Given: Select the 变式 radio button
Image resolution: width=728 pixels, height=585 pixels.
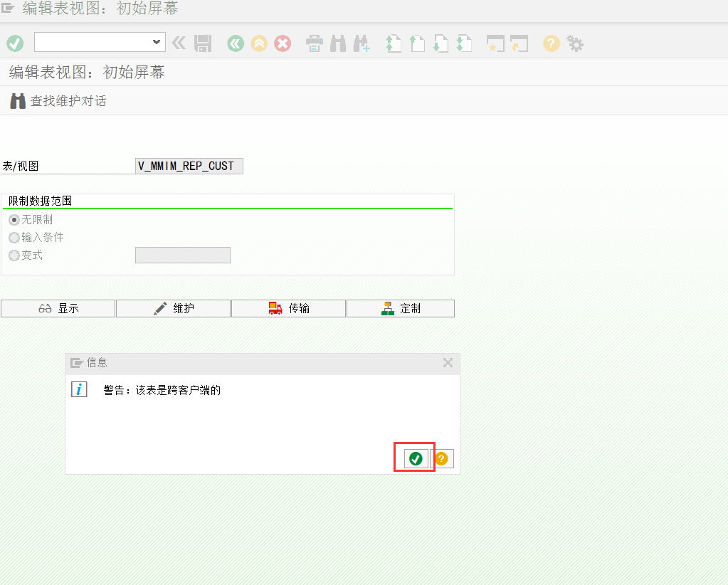Looking at the screenshot, I should [x=14, y=255].
